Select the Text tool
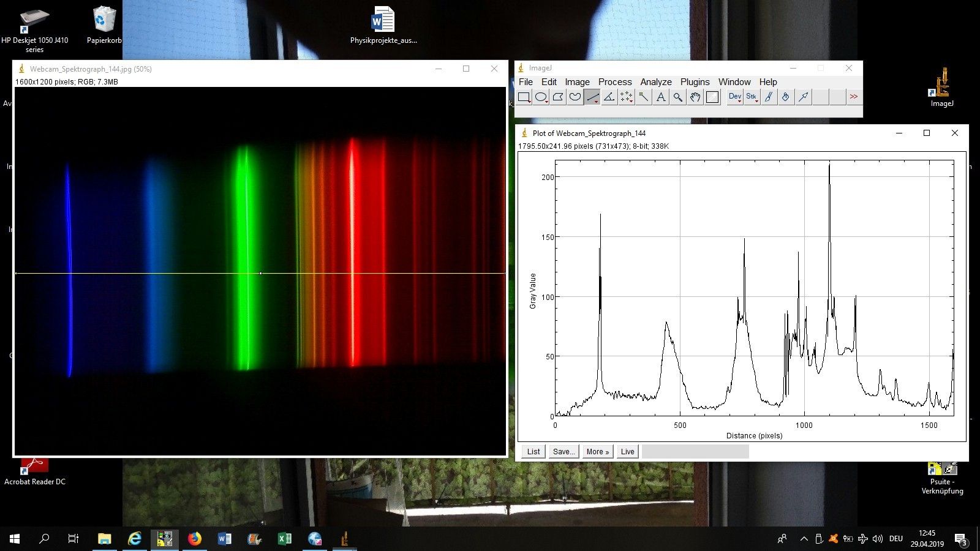980x551 pixels. (661, 97)
